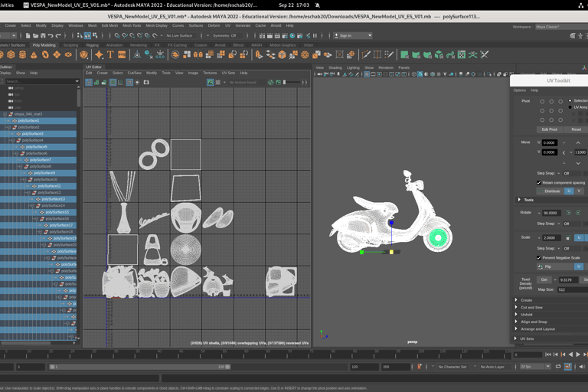Toggle Prevent Negative Scale checkbox
588x392 pixels.
[x=539, y=258]
